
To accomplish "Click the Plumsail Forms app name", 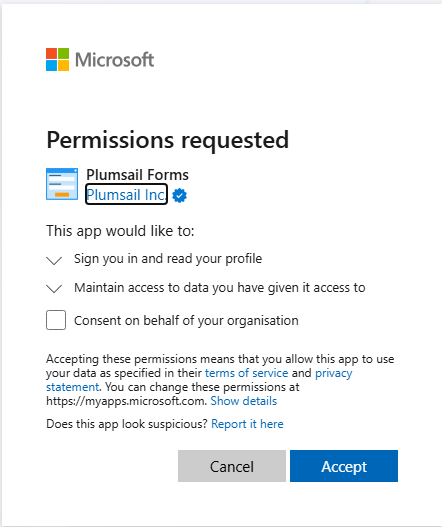I will click(x=137, y=175).
